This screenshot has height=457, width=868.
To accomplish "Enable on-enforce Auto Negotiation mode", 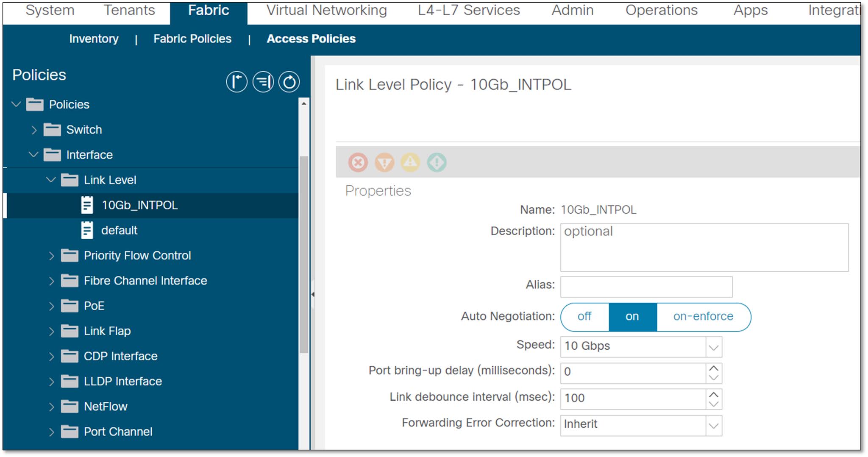I will pyautogui.click(x=703, y=316).
